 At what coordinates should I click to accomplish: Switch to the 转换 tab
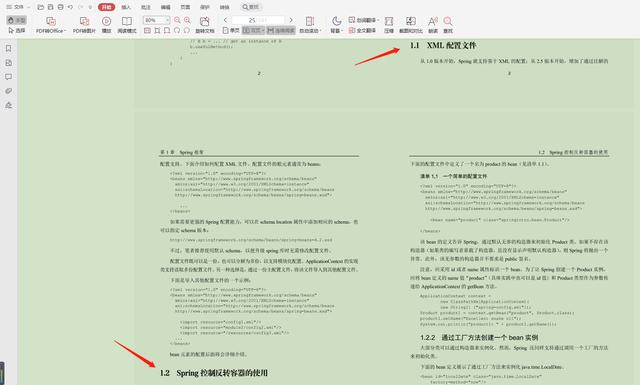pyautogui.click(x=224, y=7)
